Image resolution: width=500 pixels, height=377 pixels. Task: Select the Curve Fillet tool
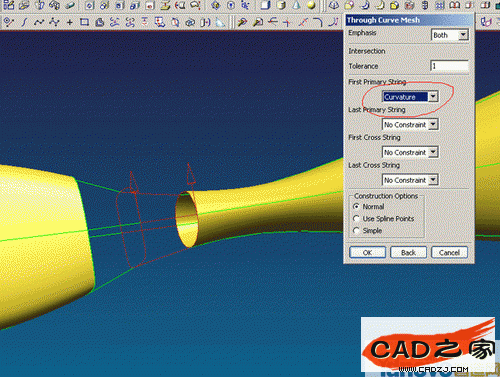pyautogui.click(x=318, y=22)
